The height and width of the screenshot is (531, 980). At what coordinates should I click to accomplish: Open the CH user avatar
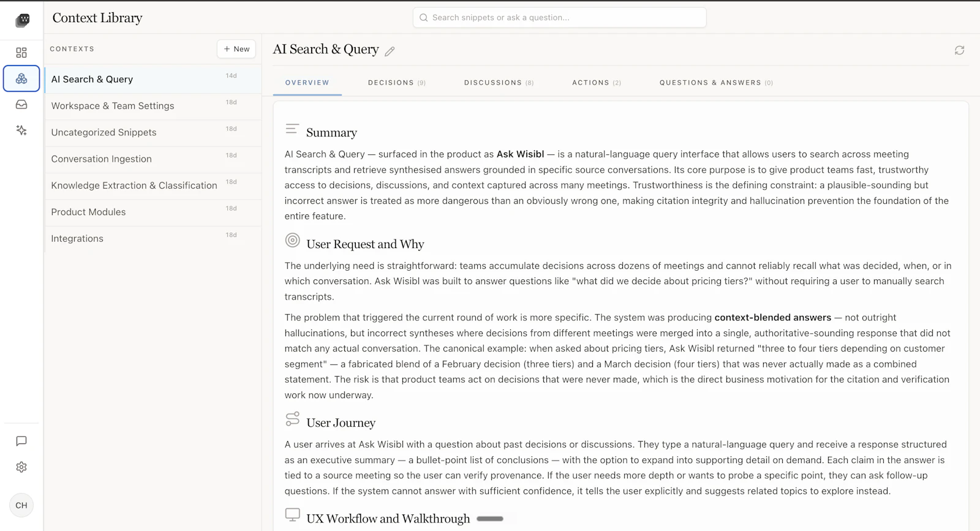tap(21, 505)
